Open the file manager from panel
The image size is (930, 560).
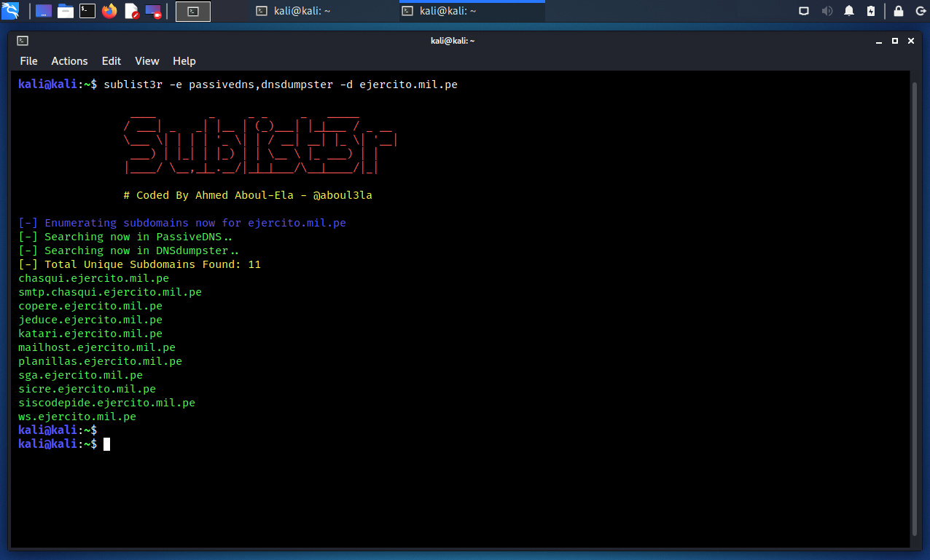pyautogui.click(x=66, y=11)
